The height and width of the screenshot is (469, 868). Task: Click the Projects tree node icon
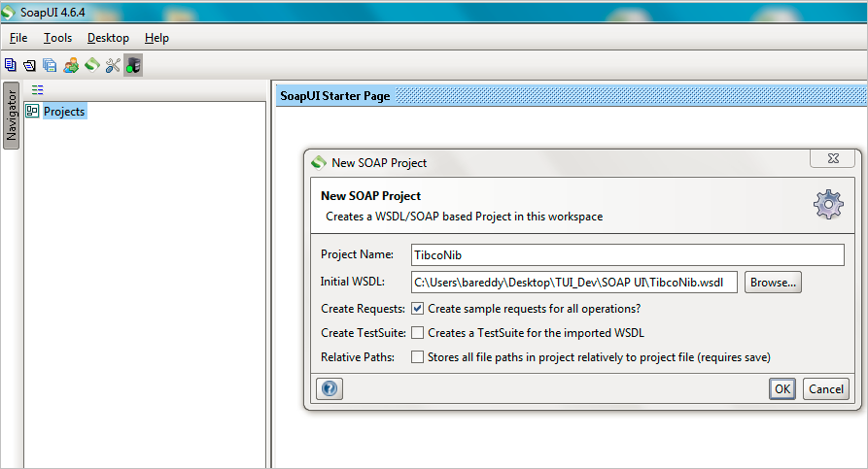(x=32, y=111)
